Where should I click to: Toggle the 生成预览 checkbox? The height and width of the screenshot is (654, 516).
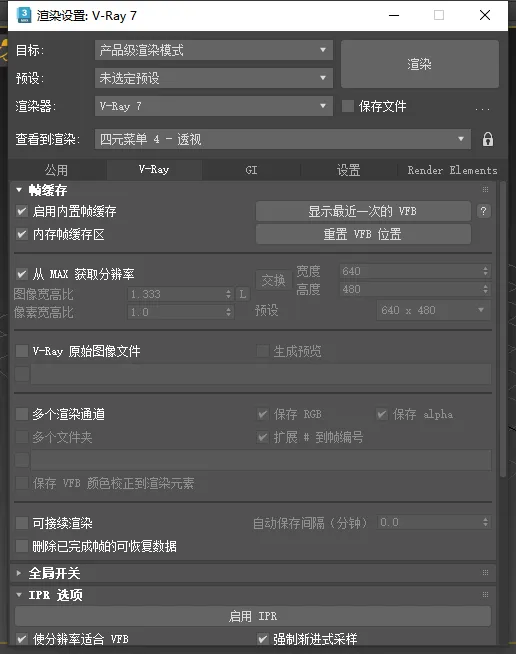pyautogui.click(x=262, y=351)
